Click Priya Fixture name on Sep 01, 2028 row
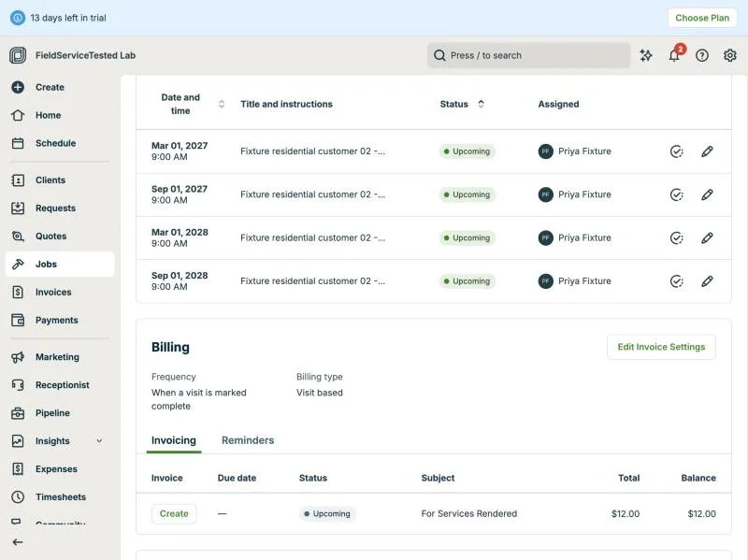 [584, 281]
